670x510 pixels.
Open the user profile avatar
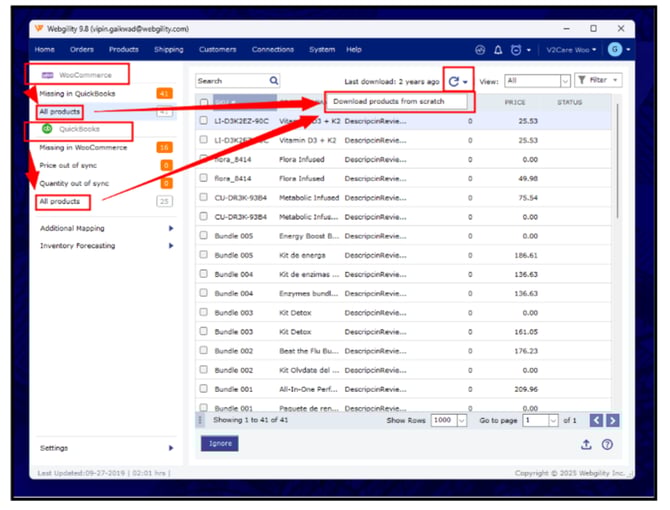tap(614, 49)
